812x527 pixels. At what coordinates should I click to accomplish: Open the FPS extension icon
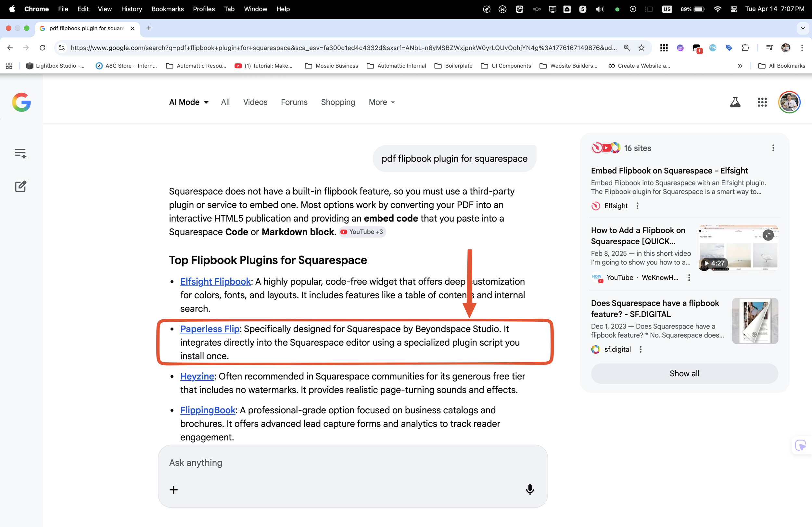coord(713,48)
